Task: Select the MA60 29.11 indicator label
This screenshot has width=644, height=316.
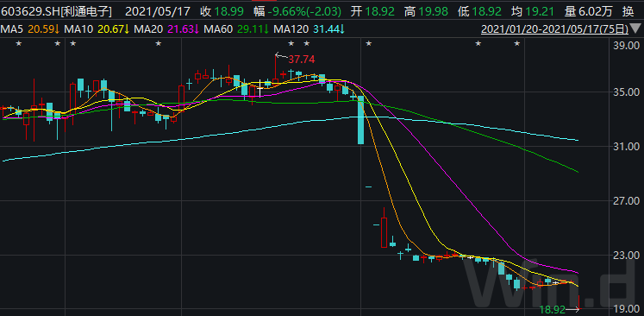Action: pos(236,29)
